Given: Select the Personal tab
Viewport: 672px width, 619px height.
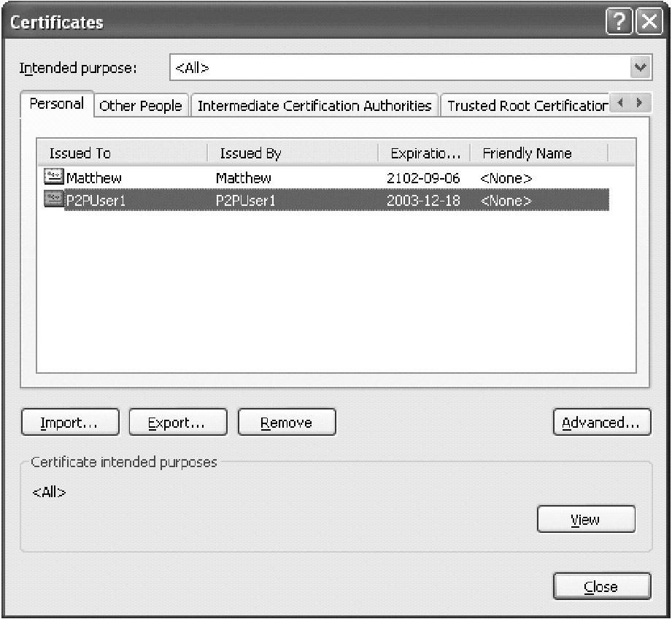Looking at the screenshot, I should coord(56,104).
